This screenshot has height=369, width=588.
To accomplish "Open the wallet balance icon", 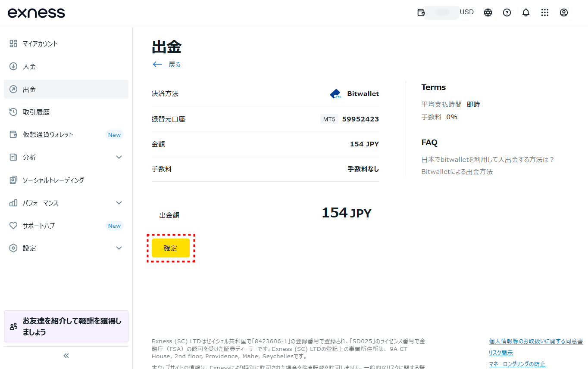I will coord(421,12).
